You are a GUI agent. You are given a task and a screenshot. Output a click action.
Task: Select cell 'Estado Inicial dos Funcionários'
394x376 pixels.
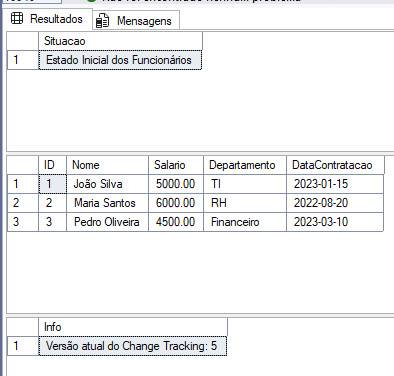[120, 60]
